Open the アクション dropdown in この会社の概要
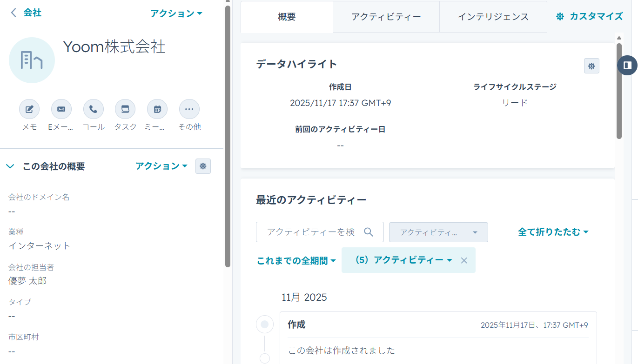Image resolution: width=638 pixels, height=364 pixels. click(161, 166)
